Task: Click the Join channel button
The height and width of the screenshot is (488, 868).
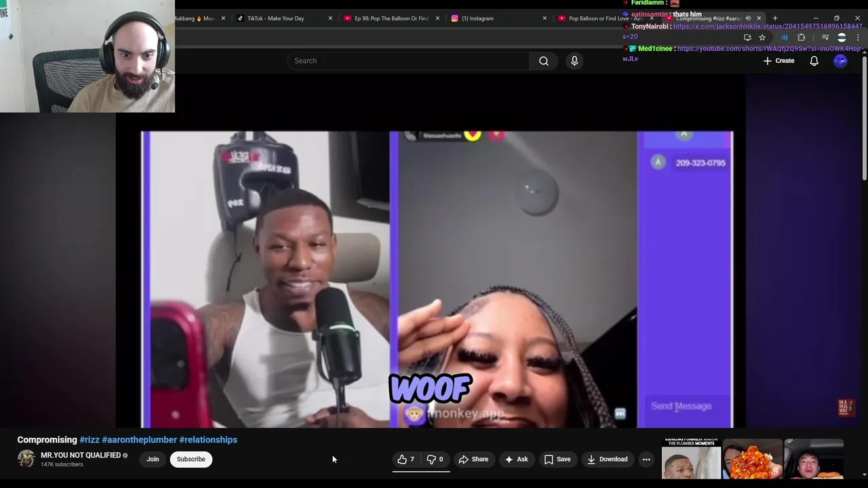Action: click(153, 460)
